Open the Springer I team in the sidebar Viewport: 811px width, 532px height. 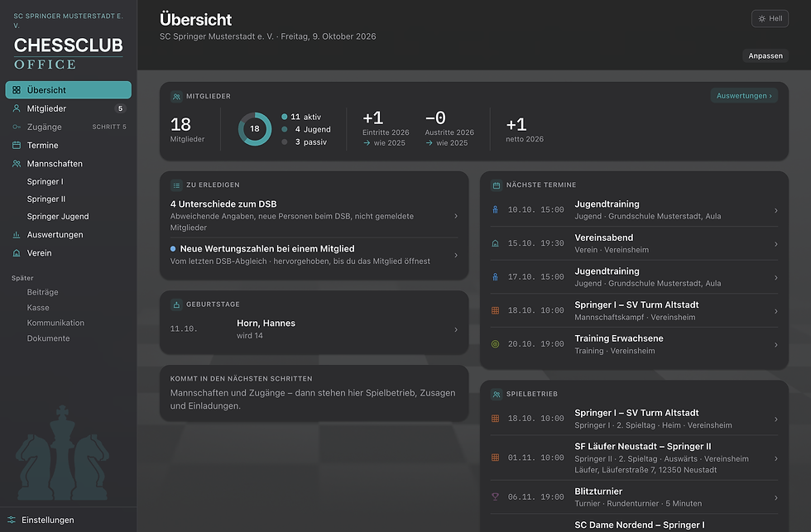point(45,181)
